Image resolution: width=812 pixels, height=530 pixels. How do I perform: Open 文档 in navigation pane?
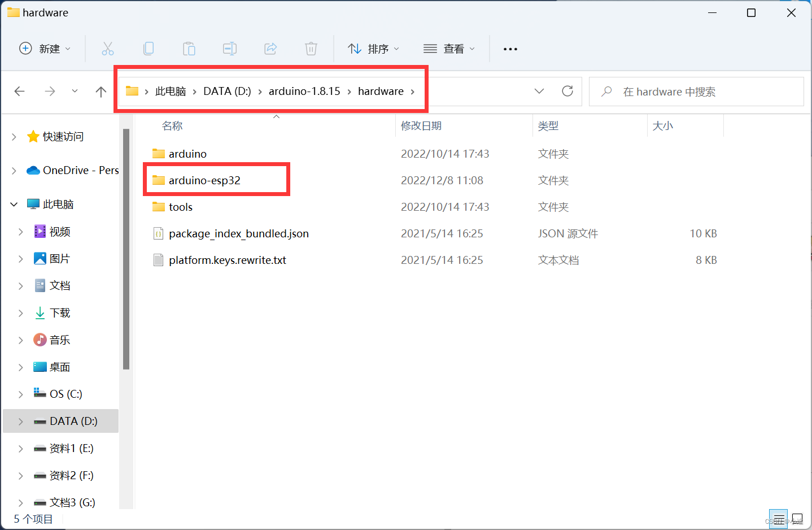click(x=59, y=285)
